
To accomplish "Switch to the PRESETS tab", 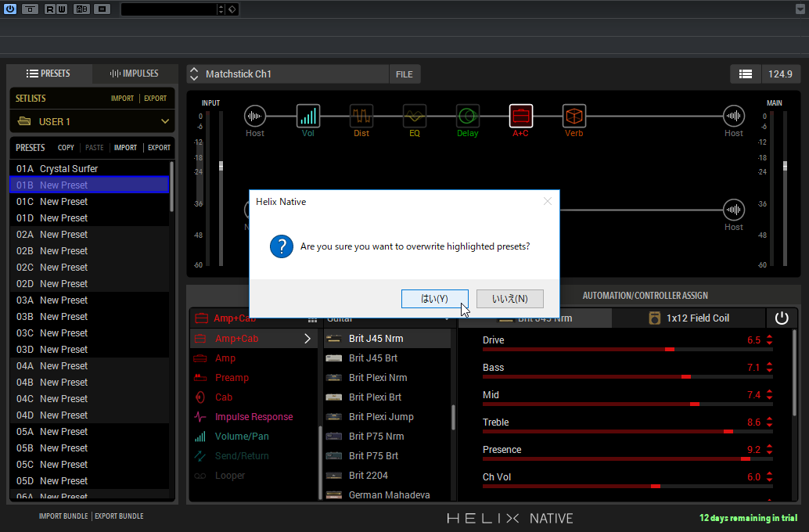I will [x=49, y=74].
